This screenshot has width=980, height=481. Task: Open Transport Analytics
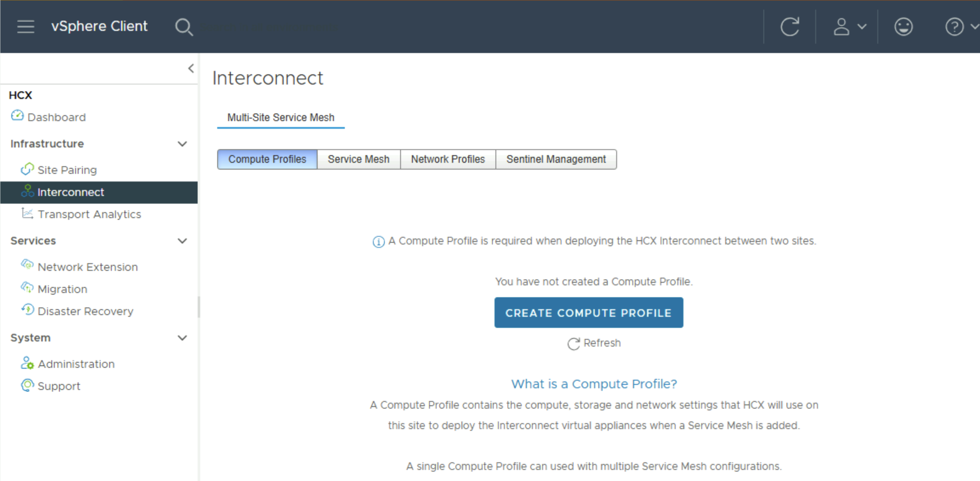coord(89,214)
